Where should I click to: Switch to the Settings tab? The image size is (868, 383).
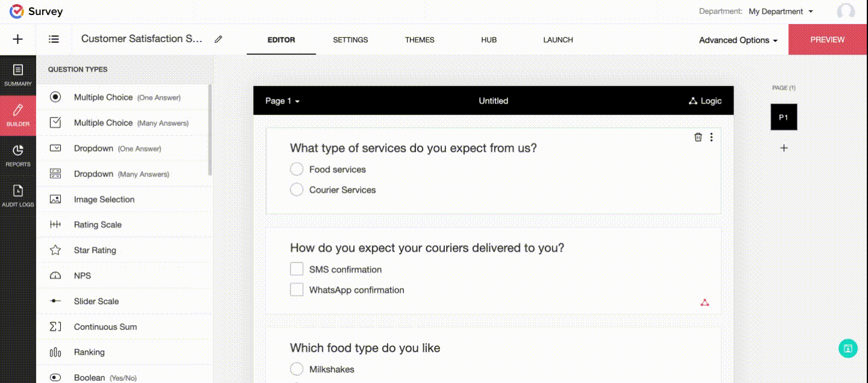click(x=350, y=40)
